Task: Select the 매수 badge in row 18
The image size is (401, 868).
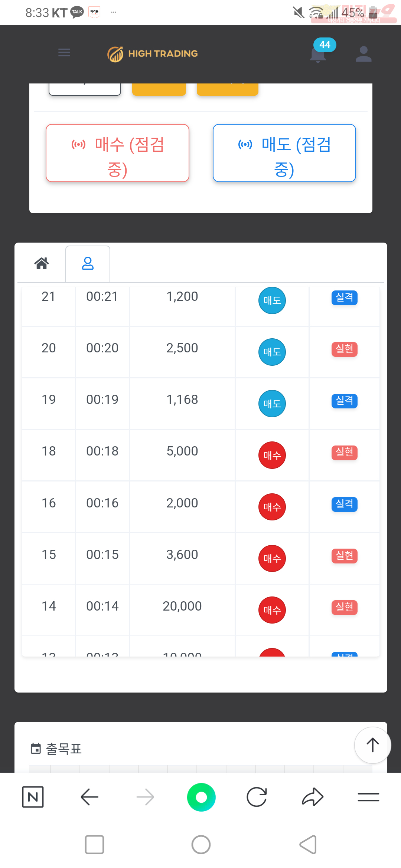Action: [x=272, y=455]
